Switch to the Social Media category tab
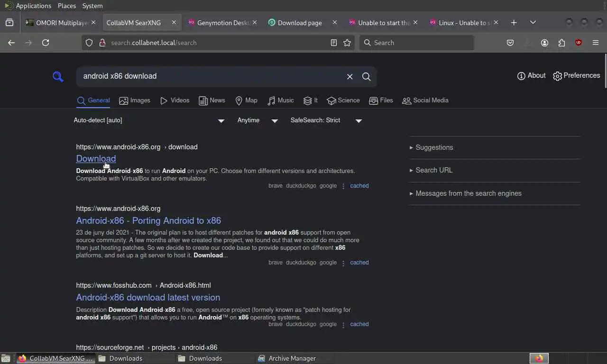607x364 pixels. [425, 100]
